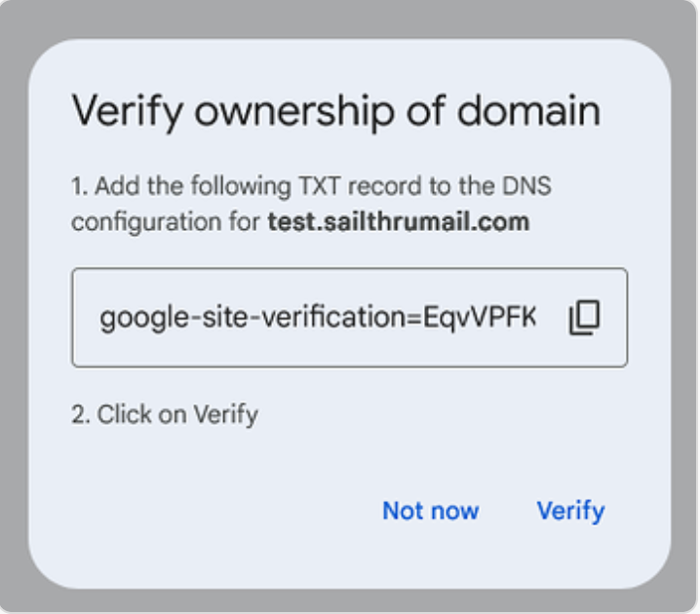700x614 pixels.
Task: Dismiss the dialog with Not now
Action: tap(430, 511)
